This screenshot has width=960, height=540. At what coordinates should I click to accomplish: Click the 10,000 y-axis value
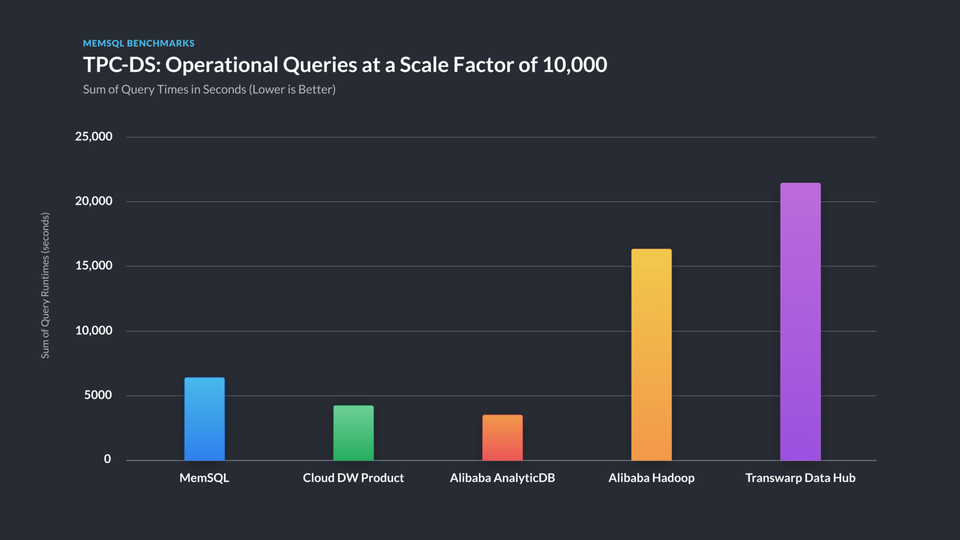point(93,331)
